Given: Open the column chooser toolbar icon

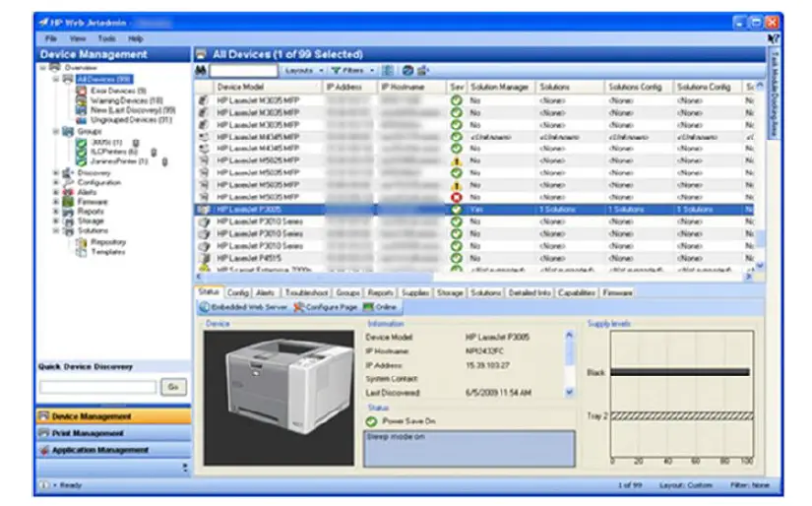Looking at the screenshot, I should pyautogui.click(x=388, y=70).
